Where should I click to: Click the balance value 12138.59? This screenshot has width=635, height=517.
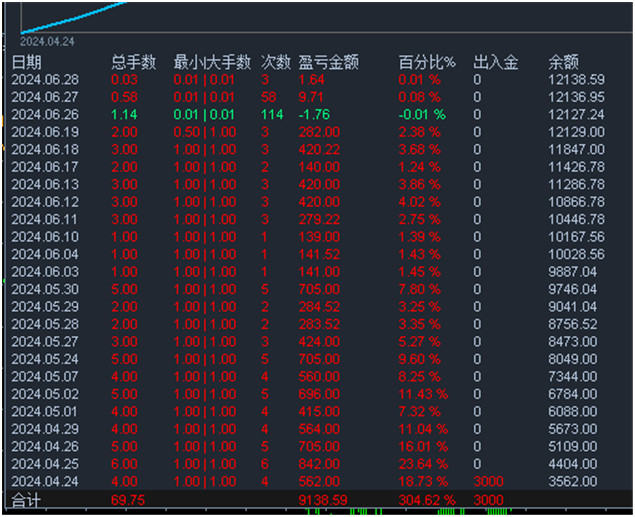pyautogui.click(x=576, y=79)
